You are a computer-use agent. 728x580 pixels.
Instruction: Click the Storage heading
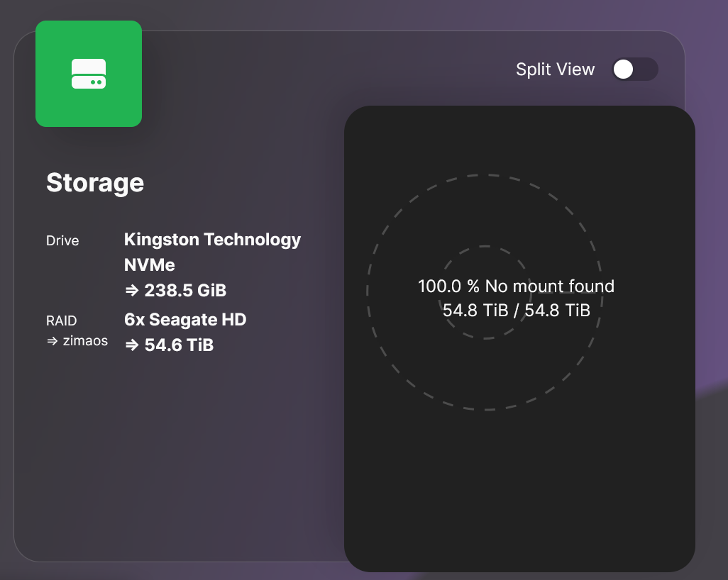pos(95,183)
